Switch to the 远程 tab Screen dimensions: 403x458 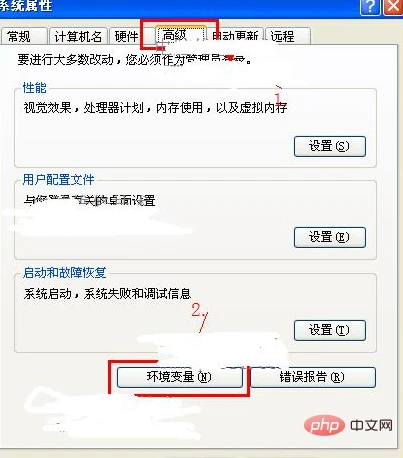coord(288,36)
